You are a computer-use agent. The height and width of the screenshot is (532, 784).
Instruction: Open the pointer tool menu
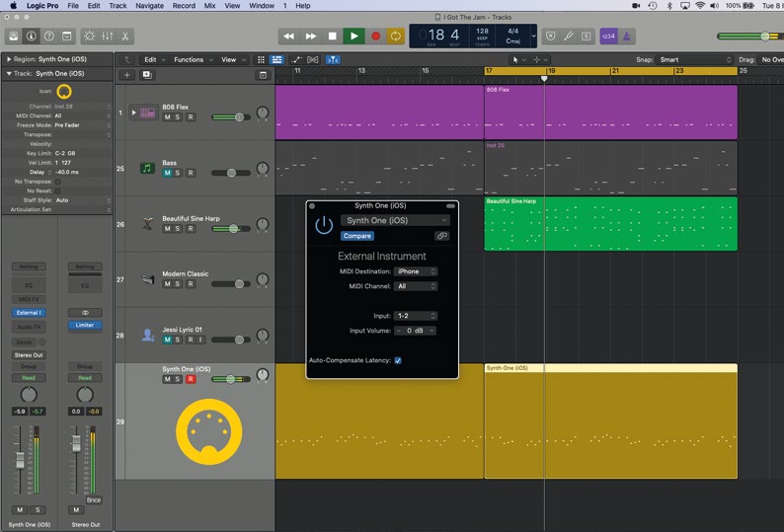click(518, 59)
